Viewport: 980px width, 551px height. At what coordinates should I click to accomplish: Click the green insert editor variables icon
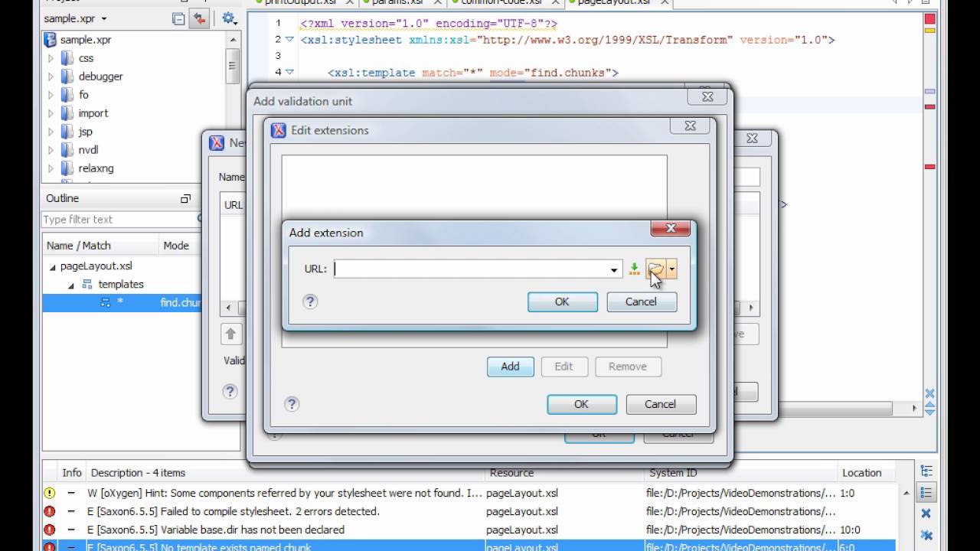click(x=634, y=269)
